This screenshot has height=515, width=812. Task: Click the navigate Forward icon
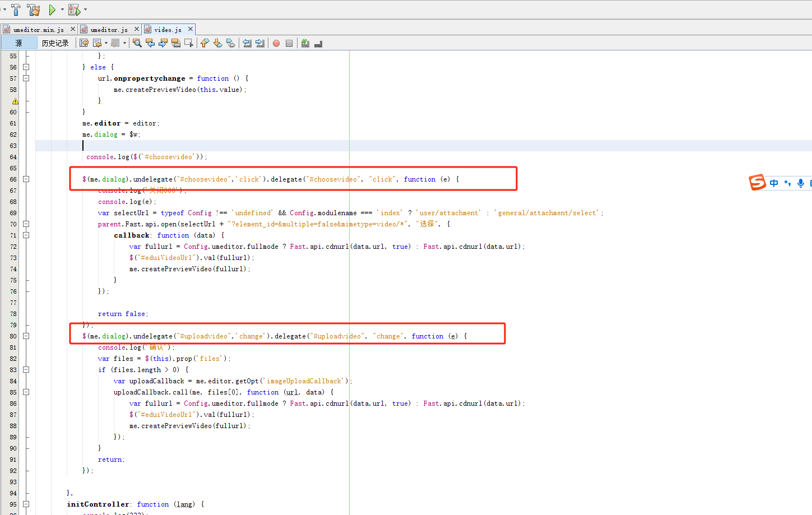(115, 43)
